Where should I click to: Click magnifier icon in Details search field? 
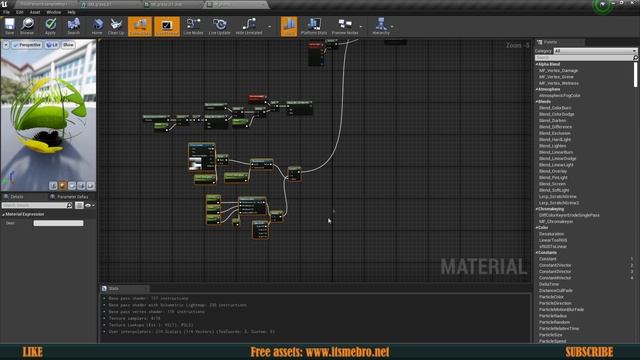69,205
